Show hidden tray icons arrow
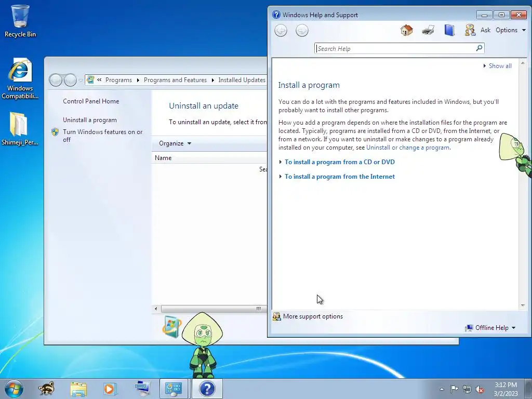532x399 pixels. pos(442,389)
